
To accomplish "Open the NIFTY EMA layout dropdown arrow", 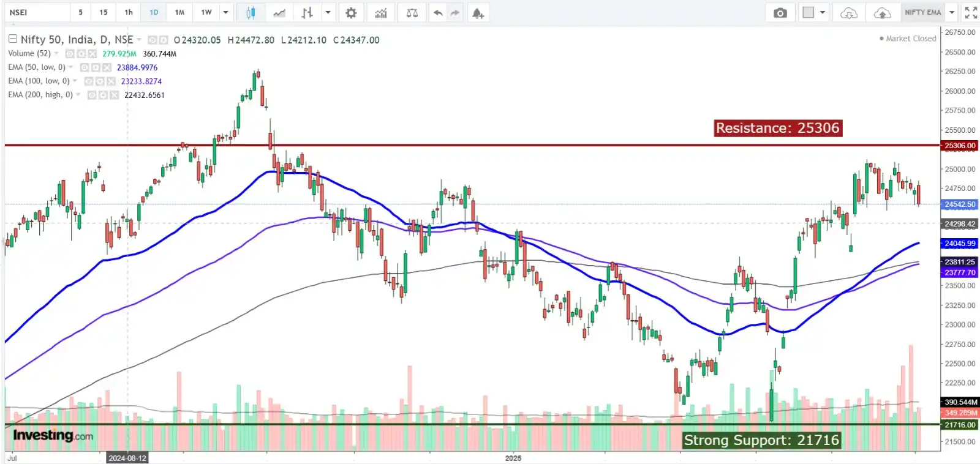I will pyautogui.click(x=952, y=12).
